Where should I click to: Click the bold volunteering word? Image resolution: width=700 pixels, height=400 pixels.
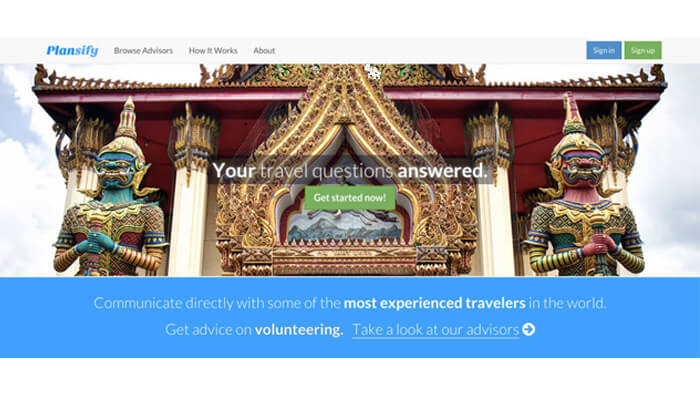[x=299, y=330]
